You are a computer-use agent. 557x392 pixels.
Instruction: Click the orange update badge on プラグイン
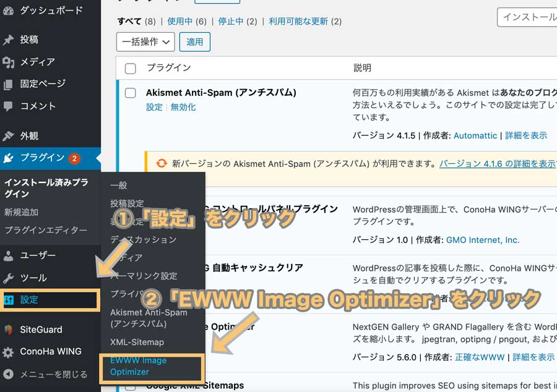[75, 158]
